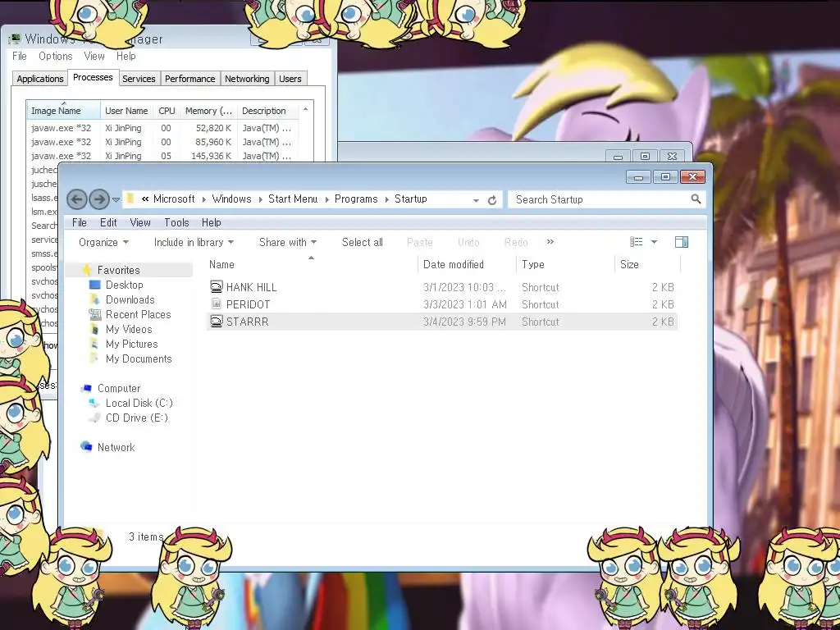
Task: Open the Explorer Tools menu
Action: click(176, 222)
